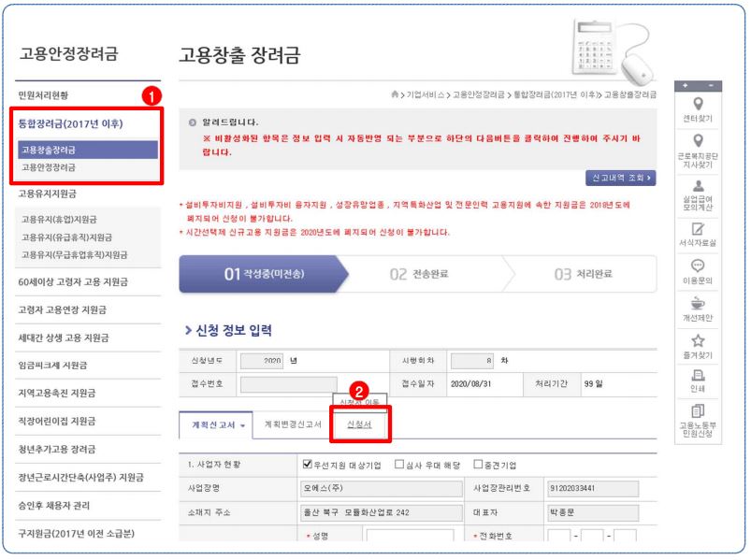
Task: Select the 계획신고서 tab
Action: [213, 425]
